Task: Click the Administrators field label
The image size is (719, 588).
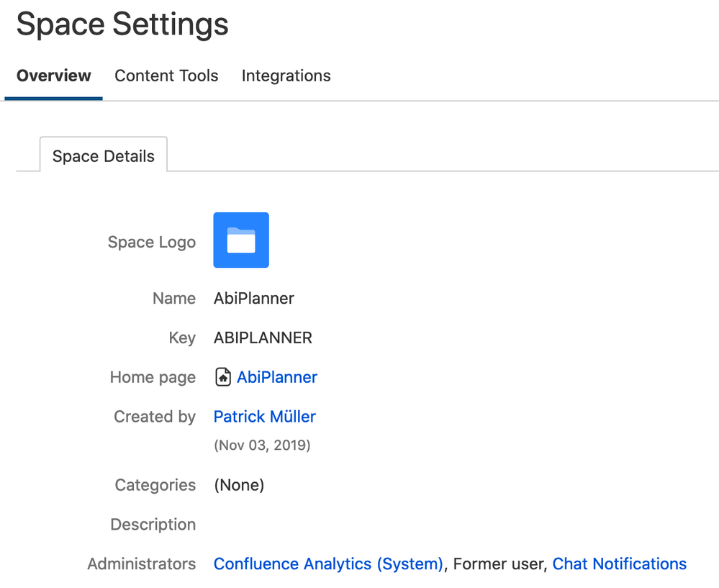Action: click(142, 564)
